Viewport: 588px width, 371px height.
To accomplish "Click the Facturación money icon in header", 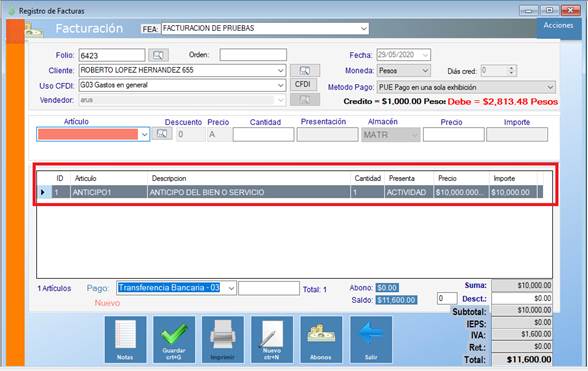I will (x=34, y=30).
